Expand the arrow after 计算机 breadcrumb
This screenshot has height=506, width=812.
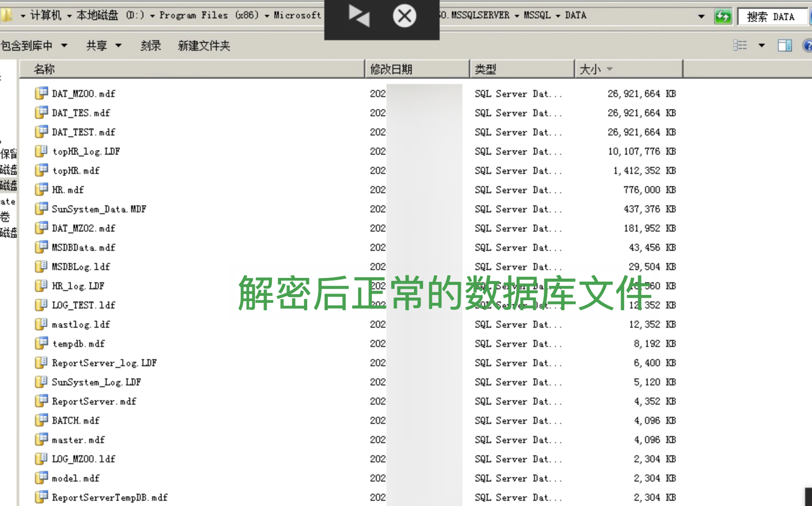(x=69, y=16)
